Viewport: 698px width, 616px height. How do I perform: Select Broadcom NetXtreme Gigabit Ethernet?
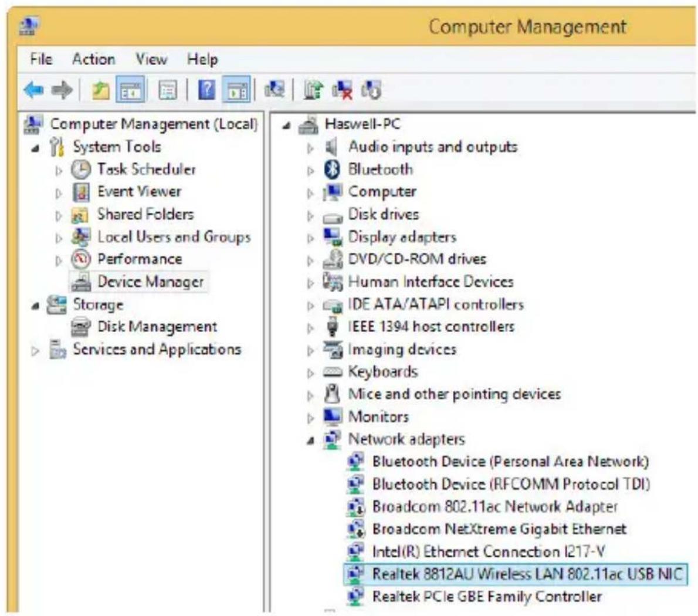click(x=500, y=529)
